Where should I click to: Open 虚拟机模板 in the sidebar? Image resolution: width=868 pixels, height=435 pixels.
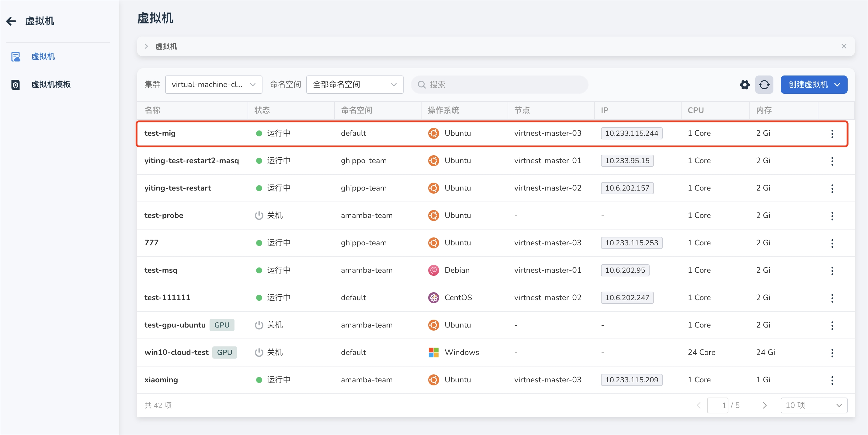point(51,84)
